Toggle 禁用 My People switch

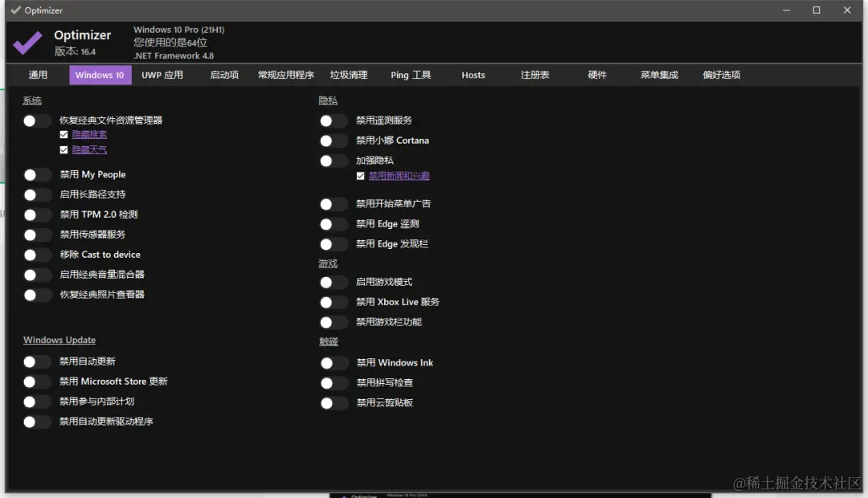(x=36, y=175)
